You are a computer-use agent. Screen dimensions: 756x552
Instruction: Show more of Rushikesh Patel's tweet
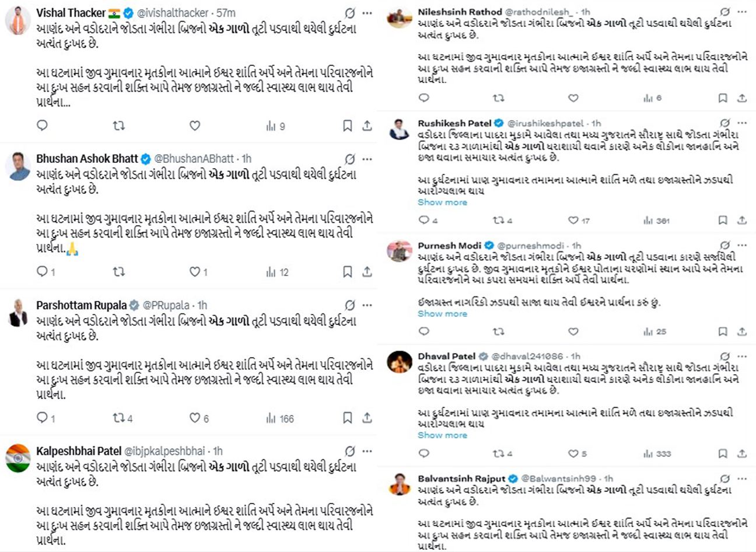click(442, 202)
